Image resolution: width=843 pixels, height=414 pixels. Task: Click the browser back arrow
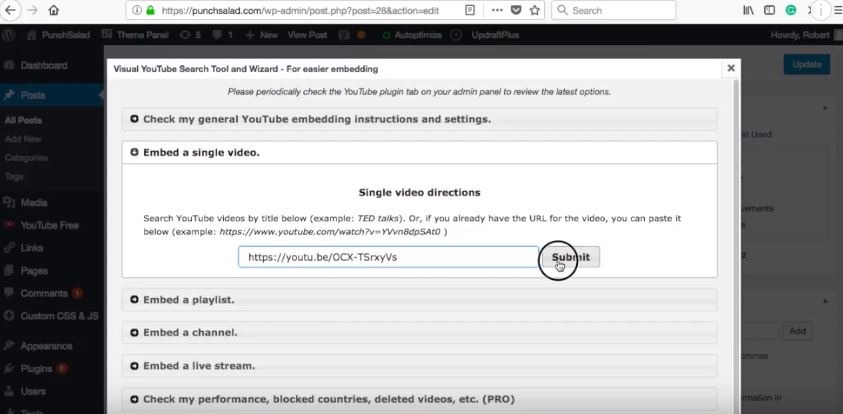coord(10,10)
